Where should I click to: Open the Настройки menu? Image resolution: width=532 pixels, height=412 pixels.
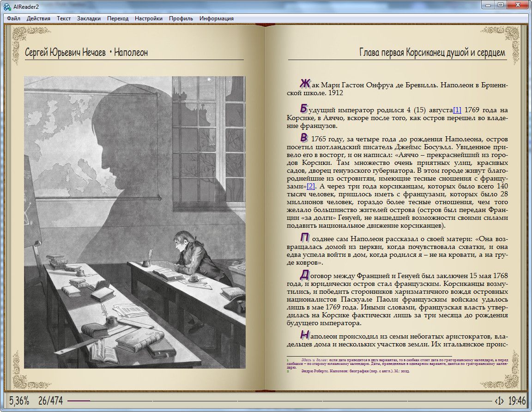149,18
